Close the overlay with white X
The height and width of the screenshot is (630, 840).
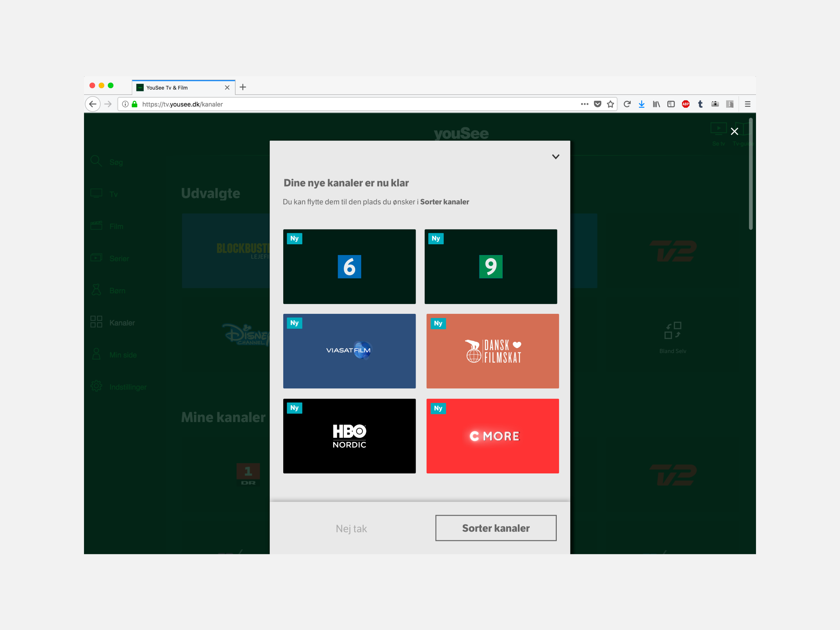(734, 131)
